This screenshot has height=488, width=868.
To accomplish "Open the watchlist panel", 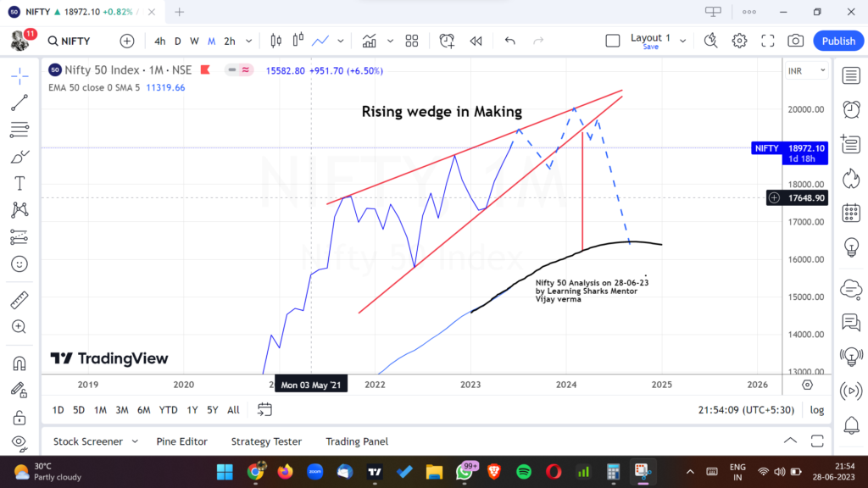I will 851,75.
